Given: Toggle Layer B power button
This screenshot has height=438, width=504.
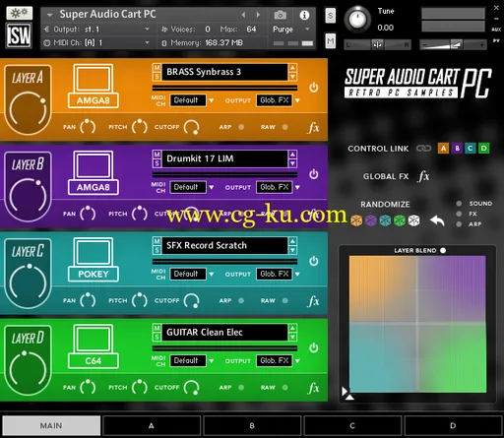Looking at the screenshot, I should coord(313,174).
